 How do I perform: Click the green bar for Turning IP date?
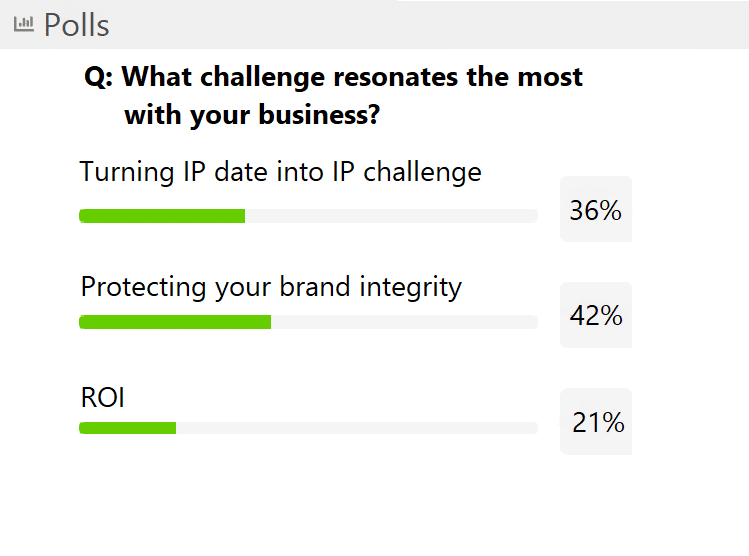[x=162, y=216]
